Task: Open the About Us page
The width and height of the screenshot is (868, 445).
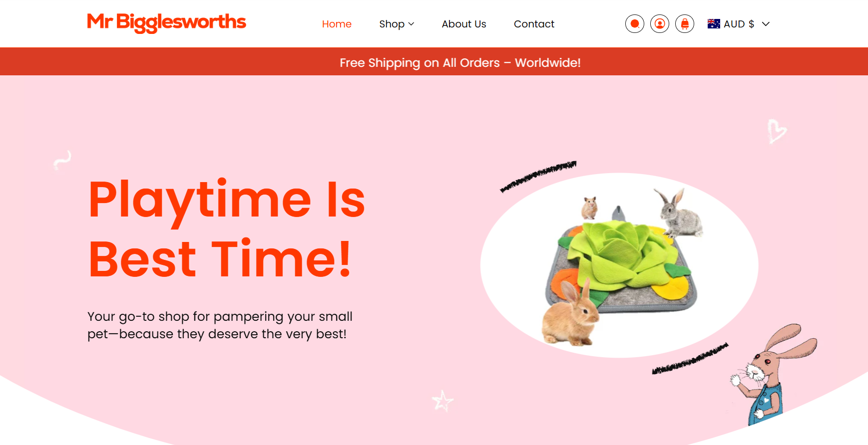Action: 464,24
